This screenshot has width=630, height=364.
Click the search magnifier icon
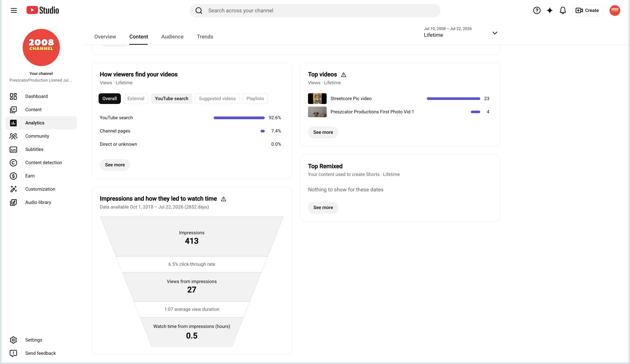[x=199, y=10]
